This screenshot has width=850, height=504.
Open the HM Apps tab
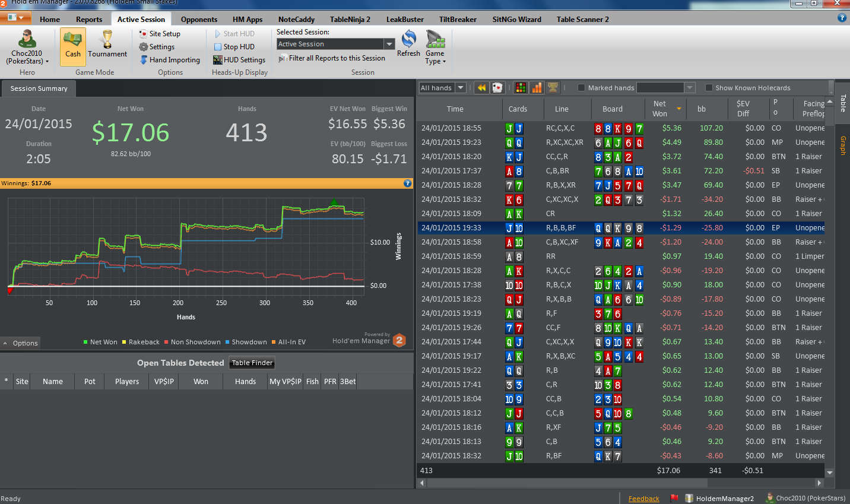point(248,20)
